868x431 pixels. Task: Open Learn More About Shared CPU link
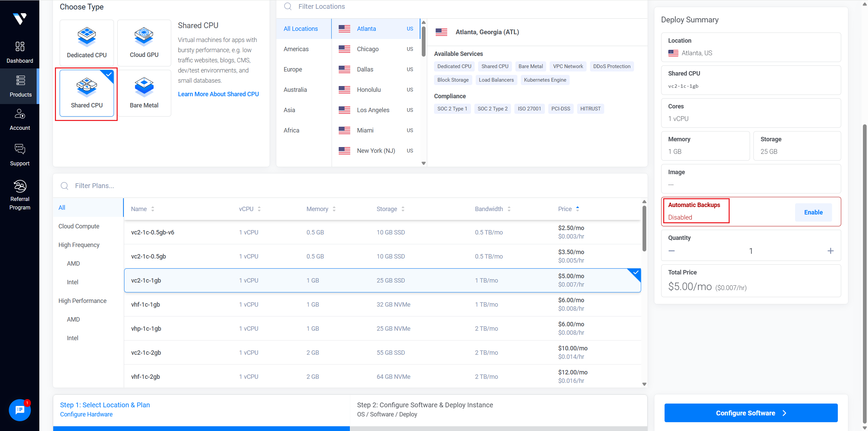(x=218, y=94)
